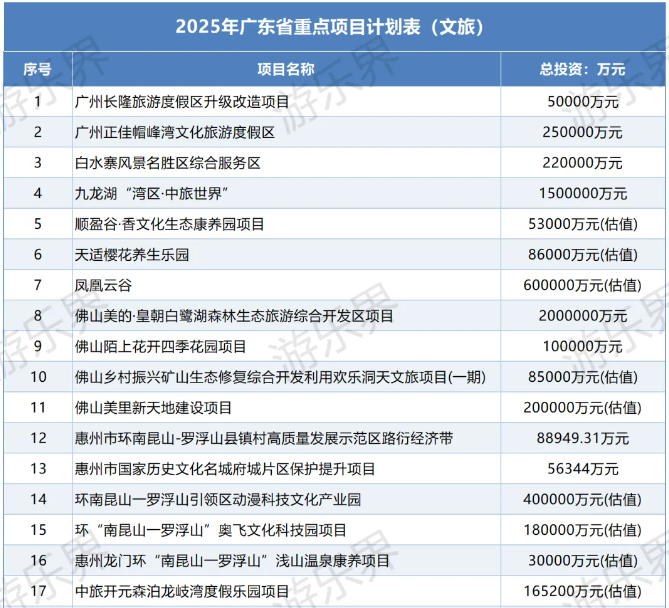Select 中旅开元森泊龙岐湾度假乐园项目 cell
The height and width of the screenshot is (608, 669).
(286, 591)
